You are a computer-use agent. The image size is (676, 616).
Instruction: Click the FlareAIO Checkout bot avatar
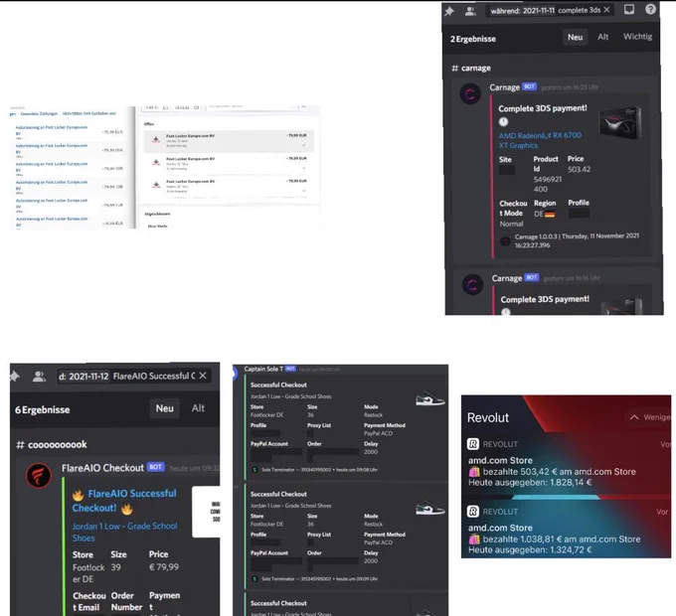click(39, 476)
